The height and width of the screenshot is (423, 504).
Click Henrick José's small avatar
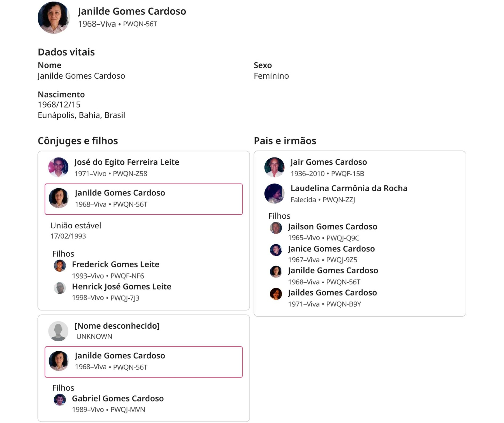click(60, 288)
